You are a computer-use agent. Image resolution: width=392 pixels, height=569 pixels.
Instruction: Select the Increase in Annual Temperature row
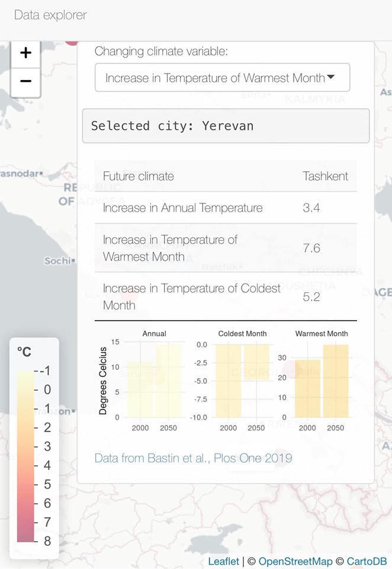(182, 208)
